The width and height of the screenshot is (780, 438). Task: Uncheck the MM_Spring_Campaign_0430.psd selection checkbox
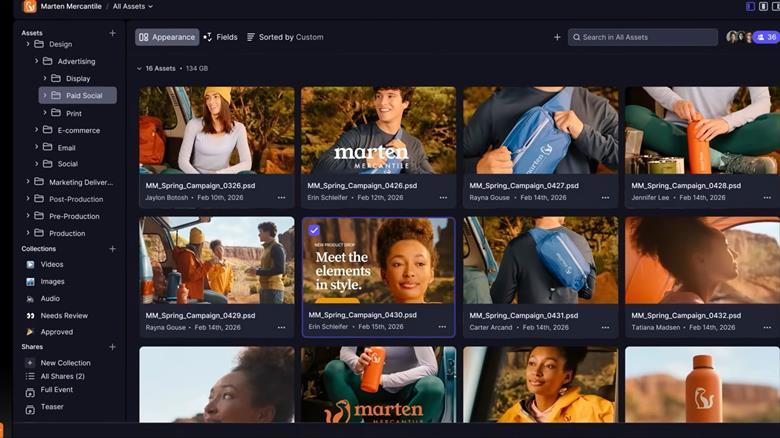tap(314, 230)
